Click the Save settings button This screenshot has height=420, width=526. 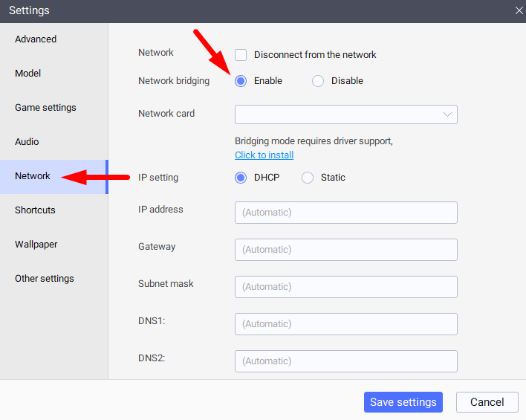pos(403,402)
